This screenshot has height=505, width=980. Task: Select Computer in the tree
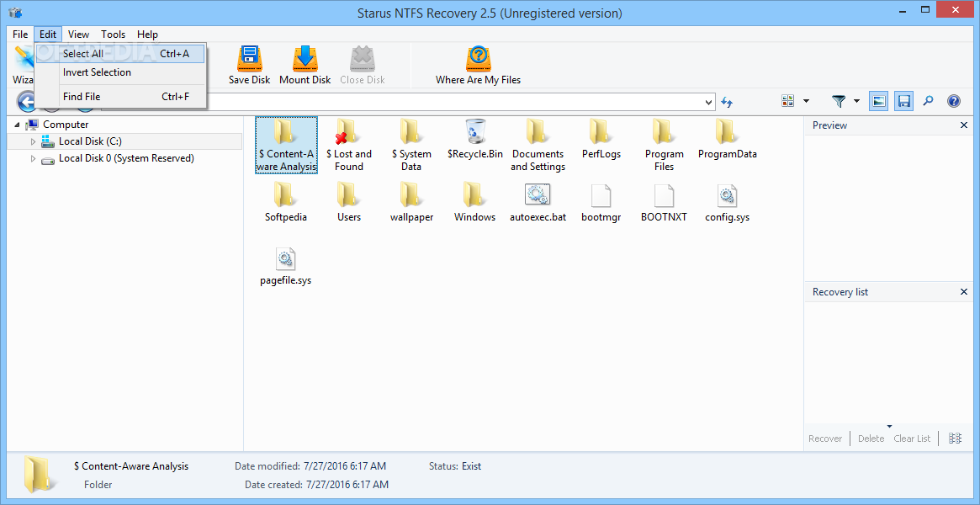[x=65, y=125]
